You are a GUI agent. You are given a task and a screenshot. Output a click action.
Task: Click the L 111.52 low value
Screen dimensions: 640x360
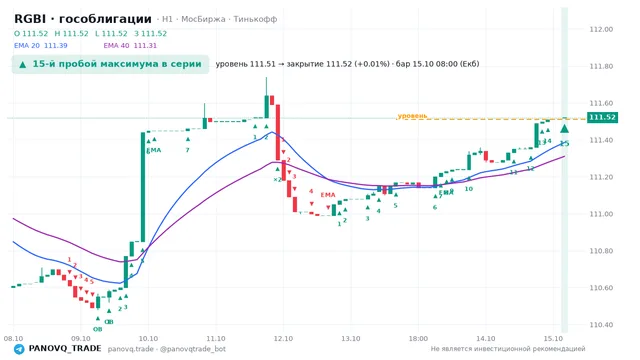pos(111,33)
